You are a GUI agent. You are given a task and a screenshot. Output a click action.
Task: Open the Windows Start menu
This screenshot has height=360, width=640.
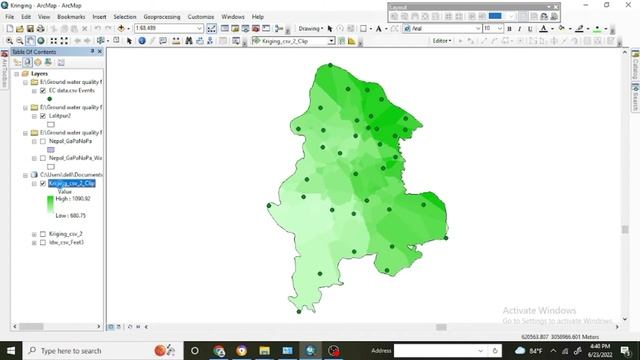pyautogui.click(x=11, y=351)
